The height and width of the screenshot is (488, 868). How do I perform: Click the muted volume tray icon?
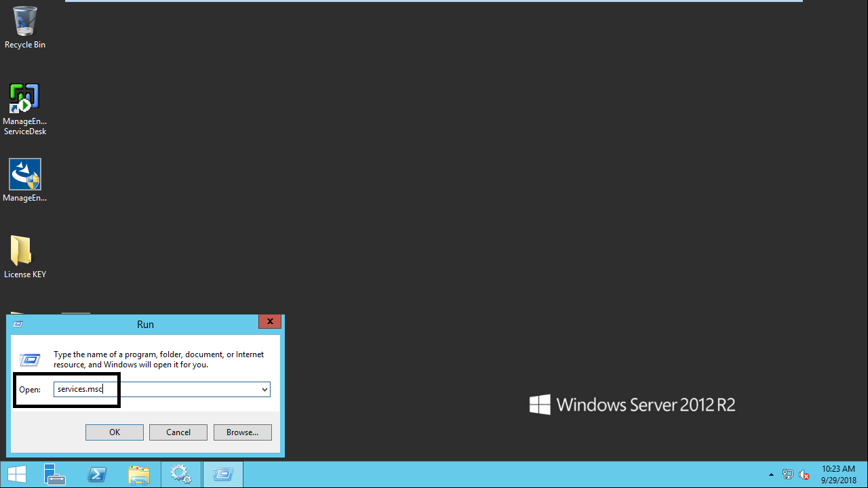point(804,474)
